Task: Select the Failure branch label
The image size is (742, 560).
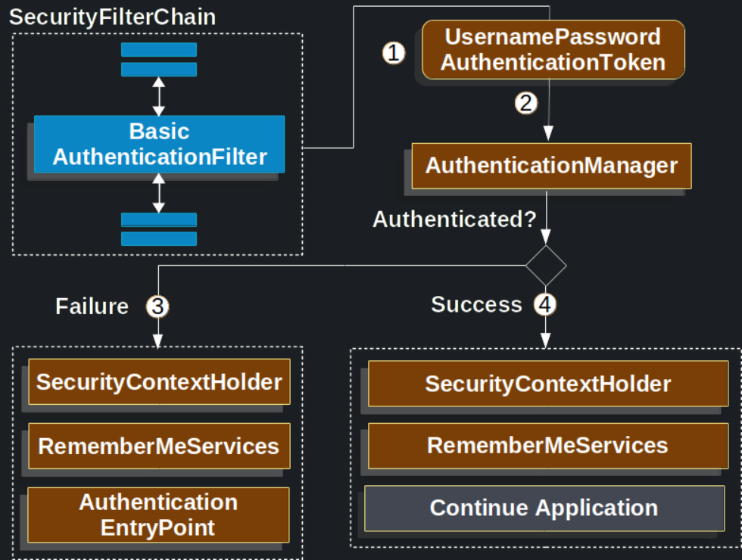Action: point(92,306)
